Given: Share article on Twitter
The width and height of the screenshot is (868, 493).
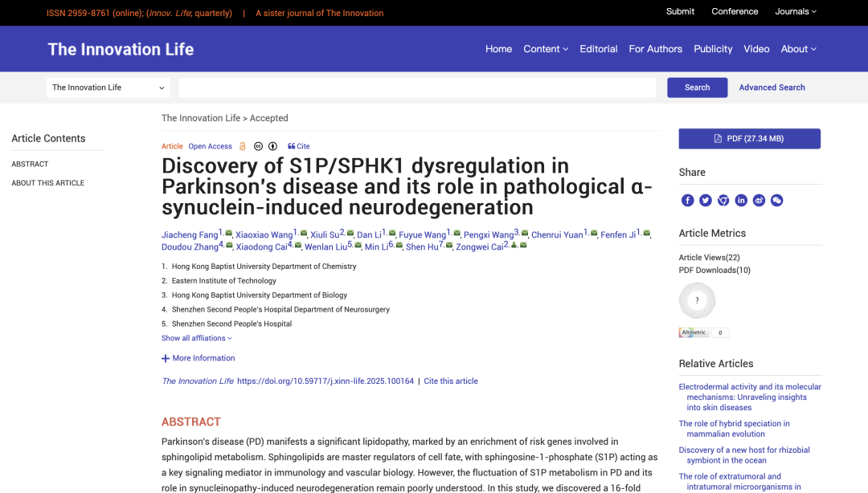Looking at the screenshot, I should pyautogui.click(x=705, y=200).
